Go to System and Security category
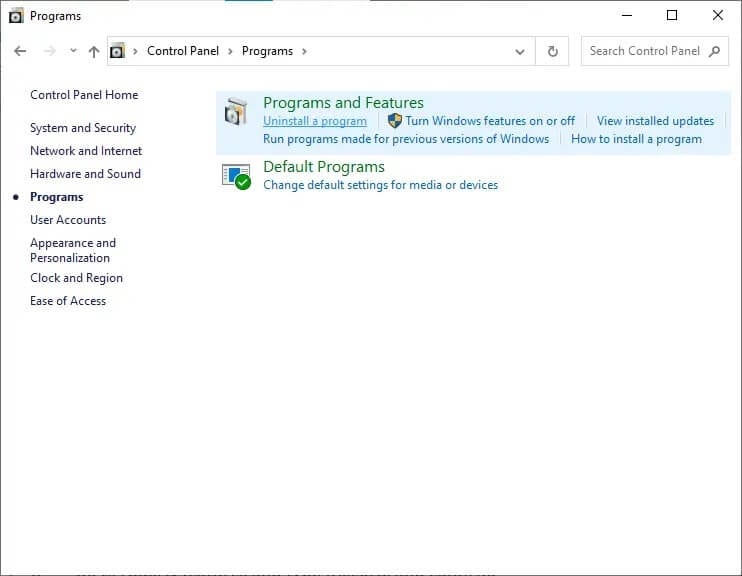Viewport: 742px width, 576px height. (x=83, y=128)
